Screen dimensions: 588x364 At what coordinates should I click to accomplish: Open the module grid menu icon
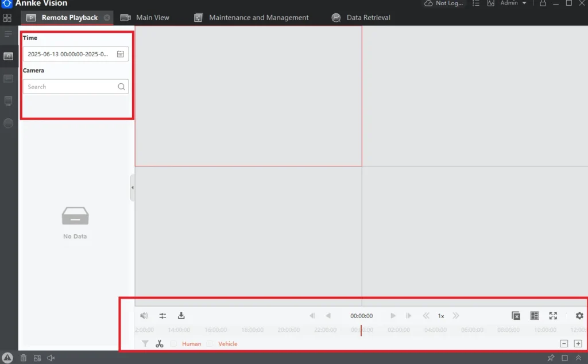pyautogui.click(x=7, y=18)
